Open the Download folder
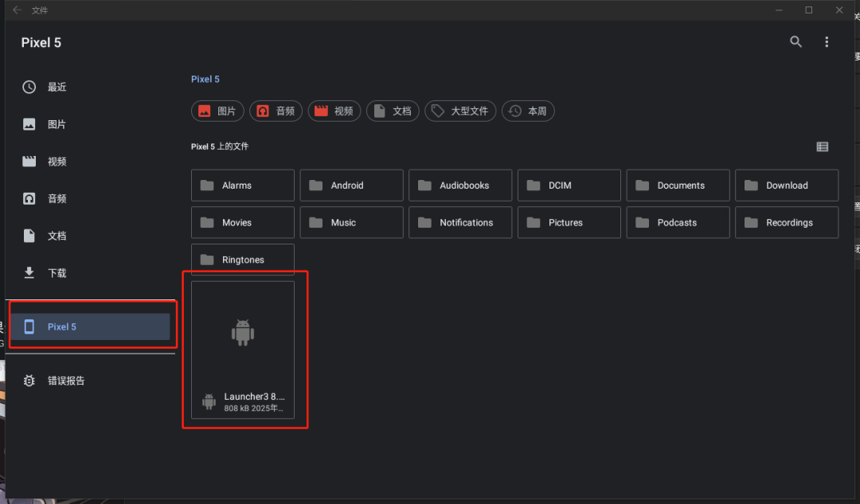 click(786, 186)
